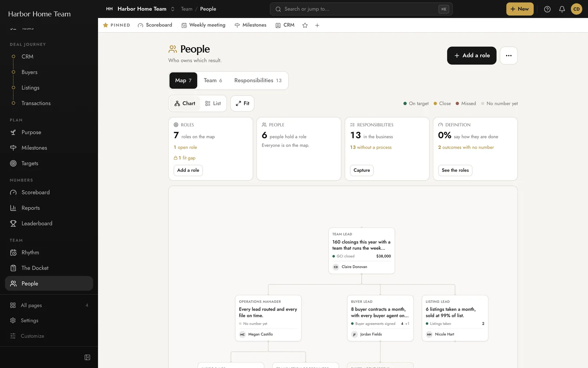
Task: Click See the roles button
Action: pos(455,170)
